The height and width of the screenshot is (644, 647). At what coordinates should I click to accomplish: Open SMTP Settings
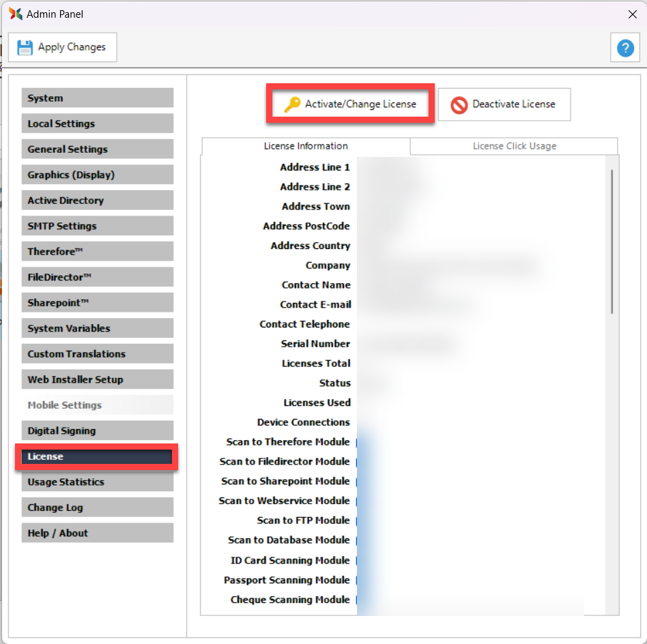[x=97, y=226]
